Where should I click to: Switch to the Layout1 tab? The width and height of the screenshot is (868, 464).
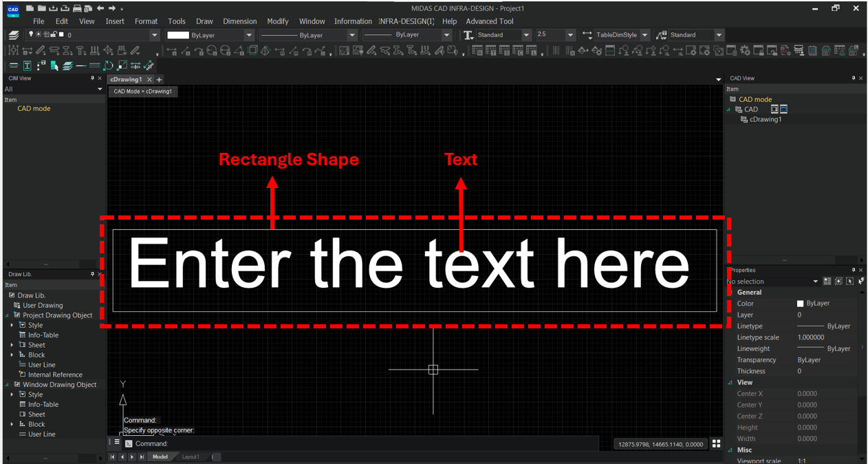tap(191, 457)
